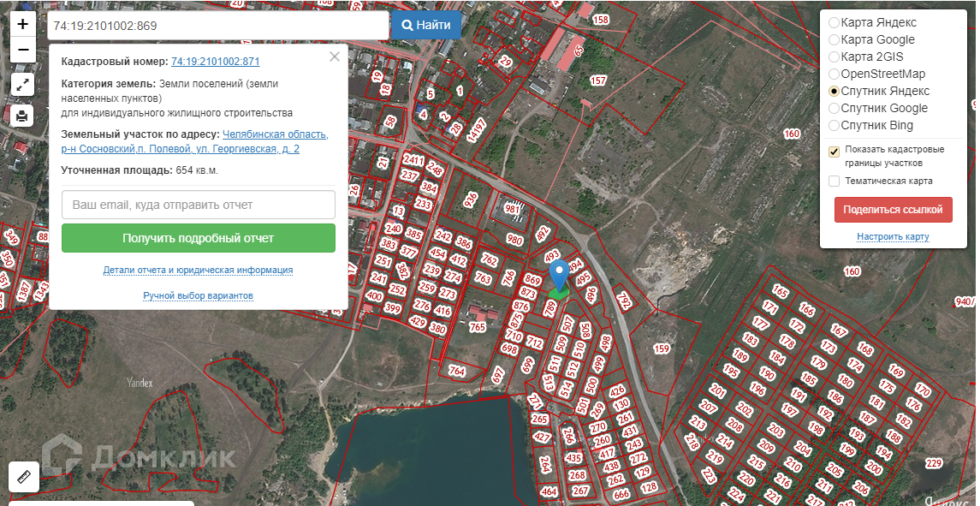
Task: Select parcel labeled 159 on map
Action: pos(661,348)
